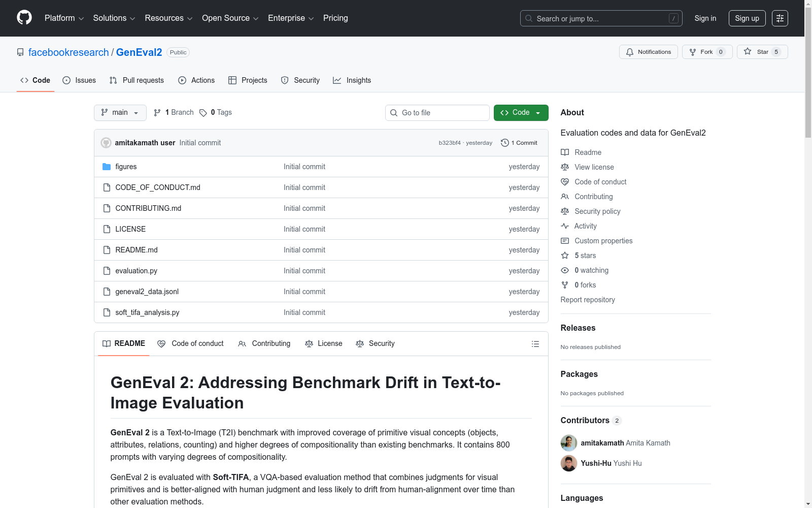Open commit hash b323bf4
The image size is (812, 508).
pos(450,143)
